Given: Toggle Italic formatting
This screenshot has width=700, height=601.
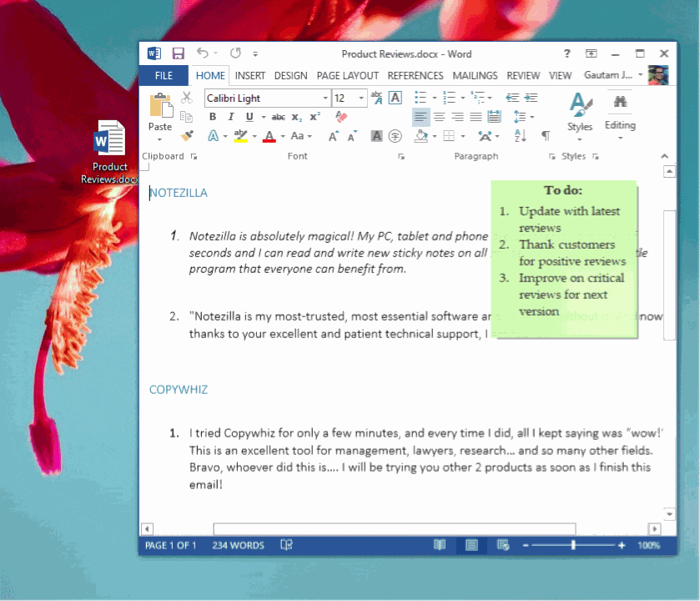Looking at the screenshot, I should [230, 117].
